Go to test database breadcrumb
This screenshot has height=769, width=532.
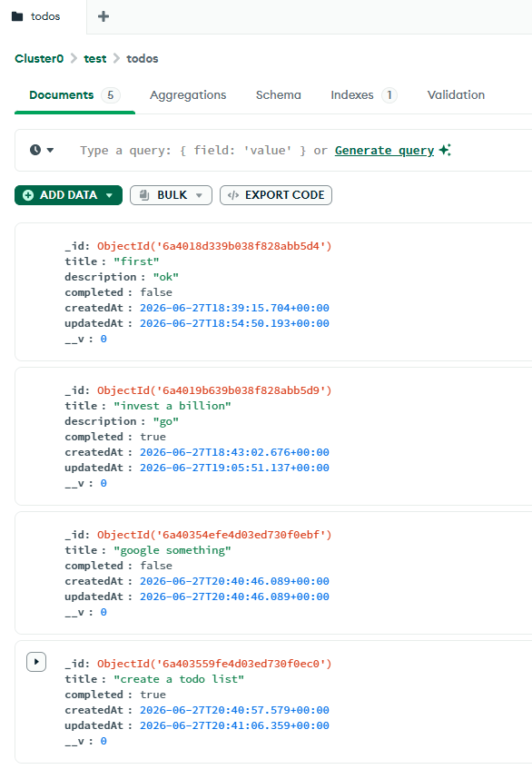coord(95,59)
